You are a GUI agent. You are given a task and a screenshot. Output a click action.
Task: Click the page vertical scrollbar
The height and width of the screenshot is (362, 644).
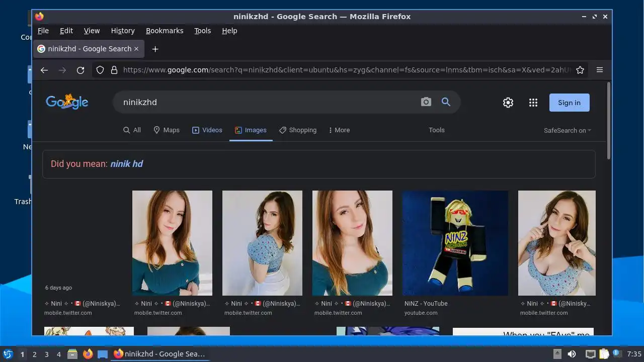tap(609, 121)
